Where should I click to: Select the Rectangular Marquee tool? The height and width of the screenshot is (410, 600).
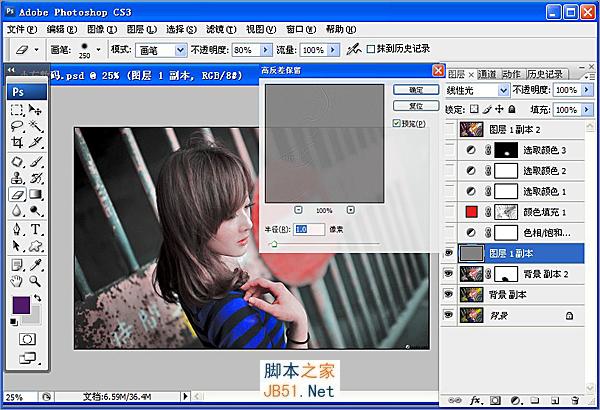coord(17,111)
